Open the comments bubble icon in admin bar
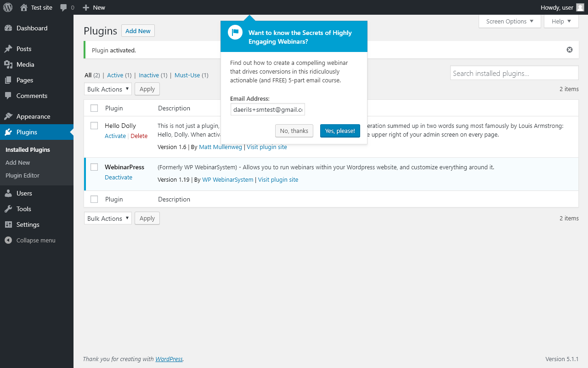 (x=63, y=7)
